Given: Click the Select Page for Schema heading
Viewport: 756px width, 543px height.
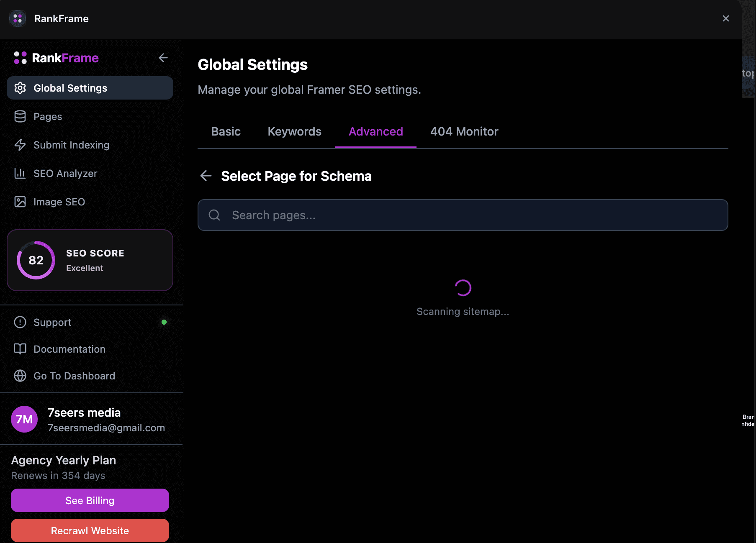Looking at the screenshot, I should [x=296, y=176].
